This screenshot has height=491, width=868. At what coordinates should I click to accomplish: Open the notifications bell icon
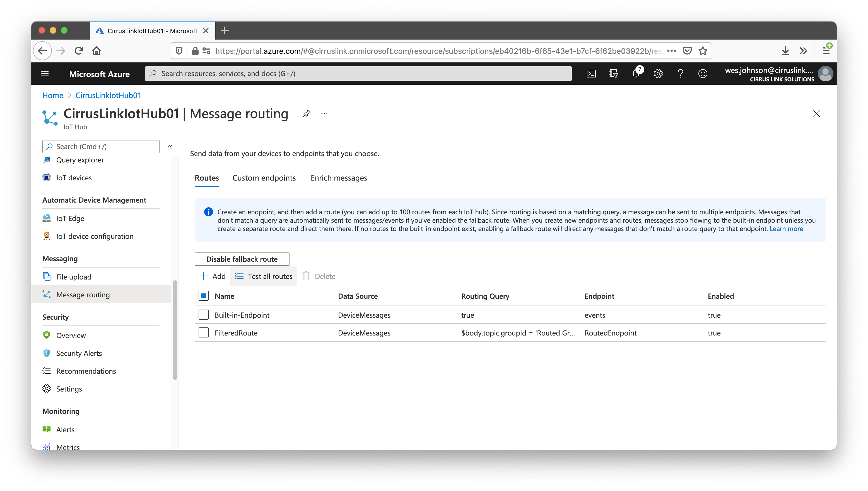point(636,74)
